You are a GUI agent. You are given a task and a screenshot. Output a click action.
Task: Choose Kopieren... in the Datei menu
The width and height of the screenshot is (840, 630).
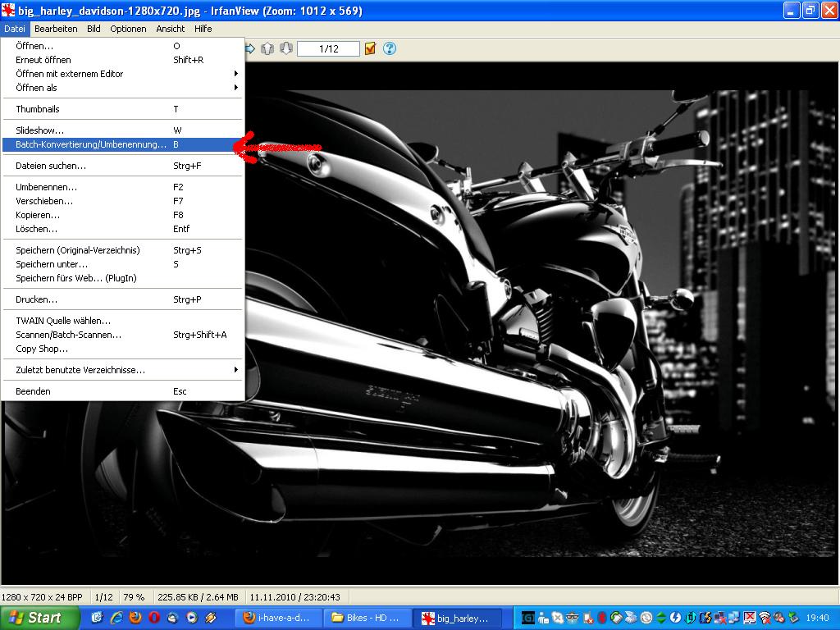click(x=123, y=216)
